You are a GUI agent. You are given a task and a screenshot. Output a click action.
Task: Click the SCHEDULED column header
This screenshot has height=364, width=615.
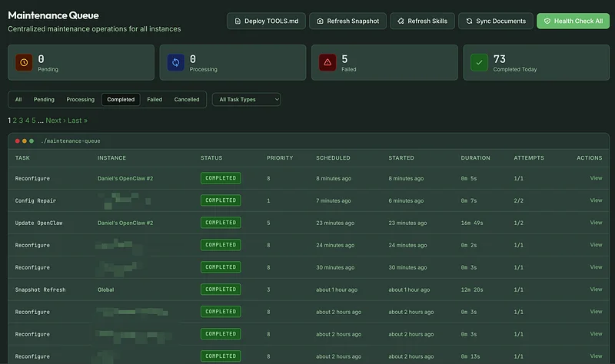coord(333,158)
